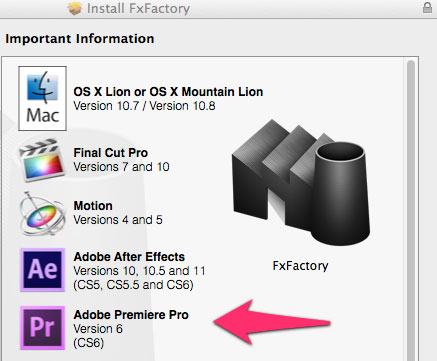The height and width of the screenshot is (361, 437).
Task: Click the OS X Lion or Mountain Lion title
Action: [168, 92]
